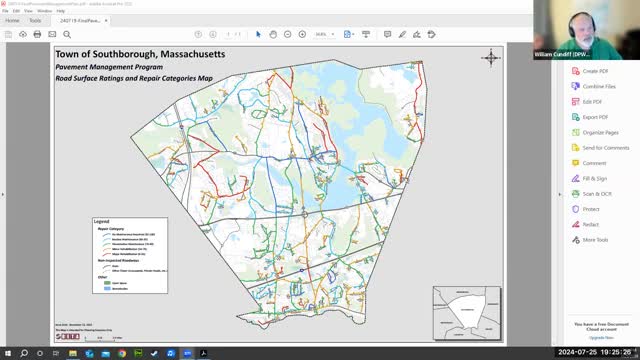This screenshot has width=640, height=360.
Task: Switch to the Tools tab
Action: point(35,20)
